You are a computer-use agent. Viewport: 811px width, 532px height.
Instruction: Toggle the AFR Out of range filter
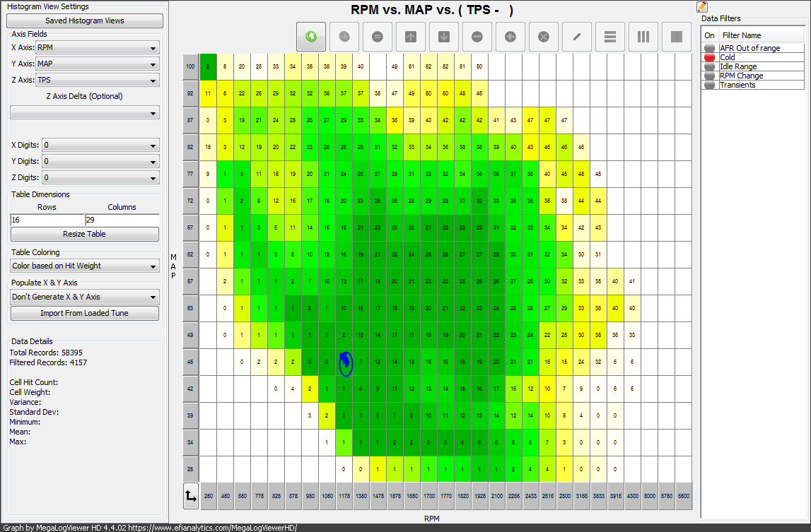pos(710,48)
